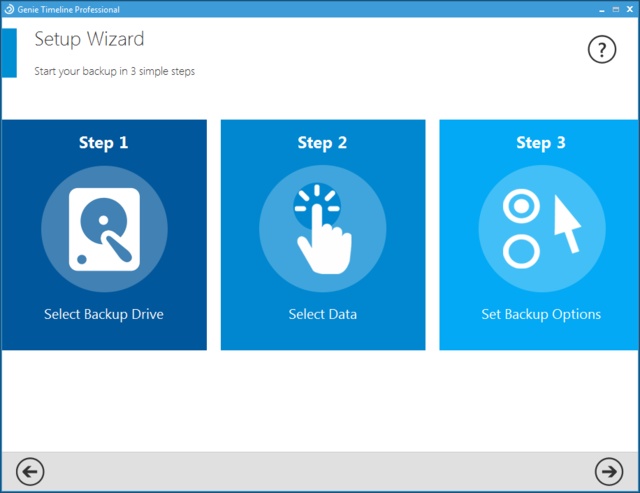
Task: Click the tapping hand icon in Step 2
Action: coord(322,230)
